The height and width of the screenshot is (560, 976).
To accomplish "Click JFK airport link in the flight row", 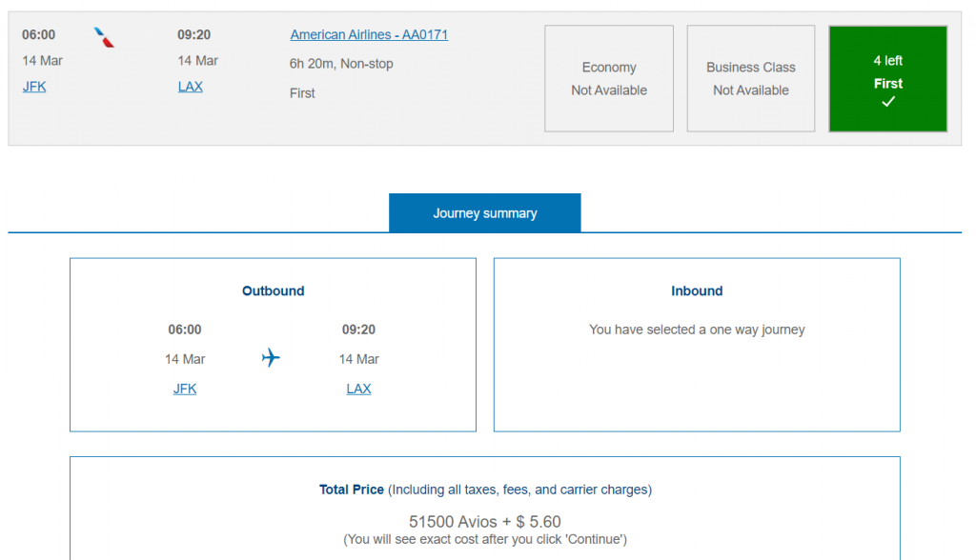I will [34, 86].
